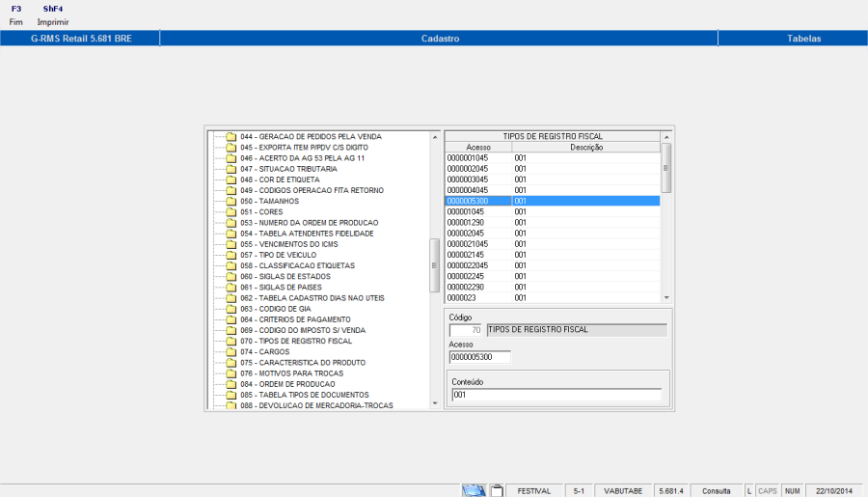Viewport: 868px width, 497px height.
Task: Click folder icon of 050 - TAMANHOS
Action: pos(231,201)
